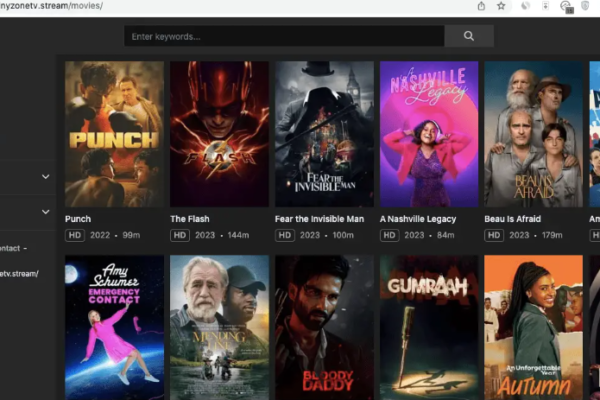Screen dimensions: 600x400
Task: Click the 2022 year under Punch
Action: 100,235
